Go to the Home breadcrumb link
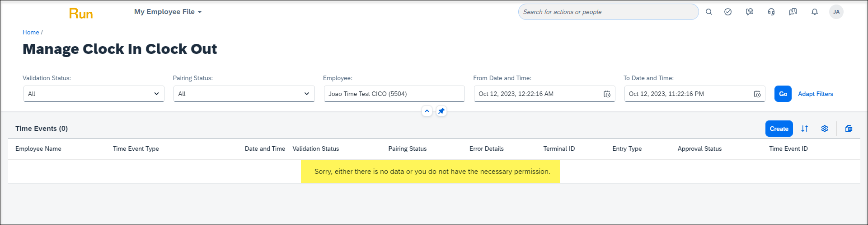Viewport: 868px width, 225px height. (x=31, y=32)
